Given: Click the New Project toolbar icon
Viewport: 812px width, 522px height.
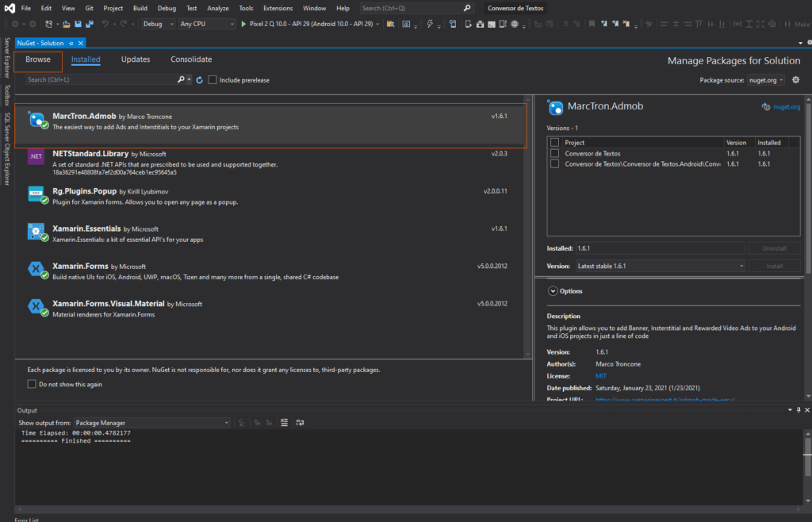Looking at the screenshot, I should coord(48,24).
